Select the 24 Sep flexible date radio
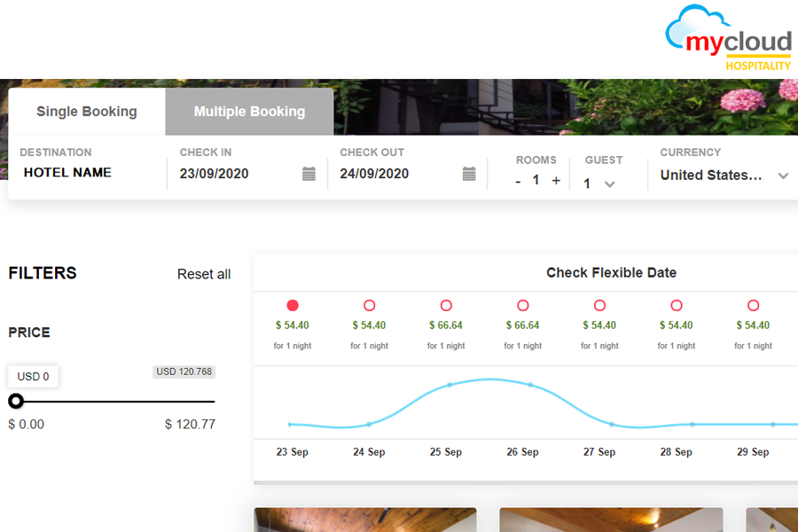This screenshot has width=798, height=532. tap(370, 305)
